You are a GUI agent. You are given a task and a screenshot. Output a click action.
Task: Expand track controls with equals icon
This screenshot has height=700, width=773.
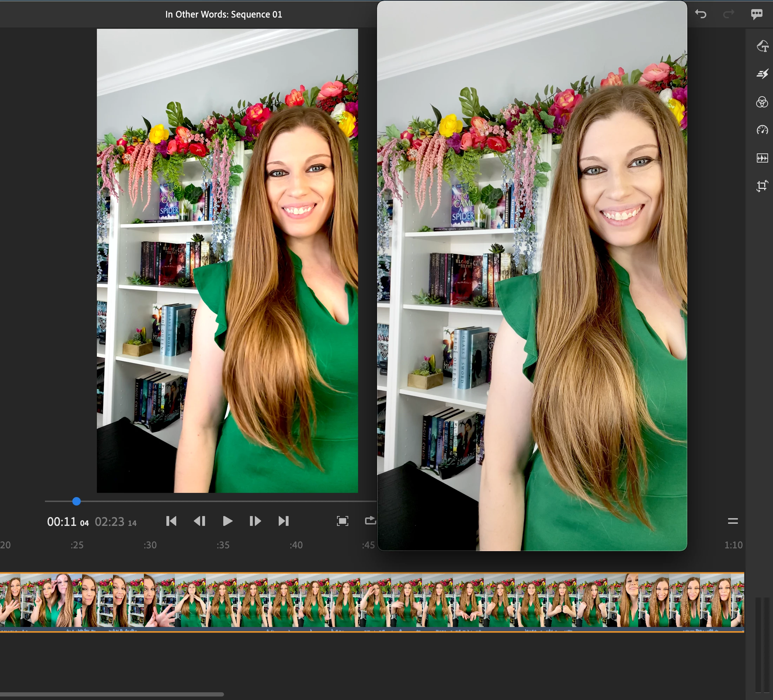(x=732, y=521)
